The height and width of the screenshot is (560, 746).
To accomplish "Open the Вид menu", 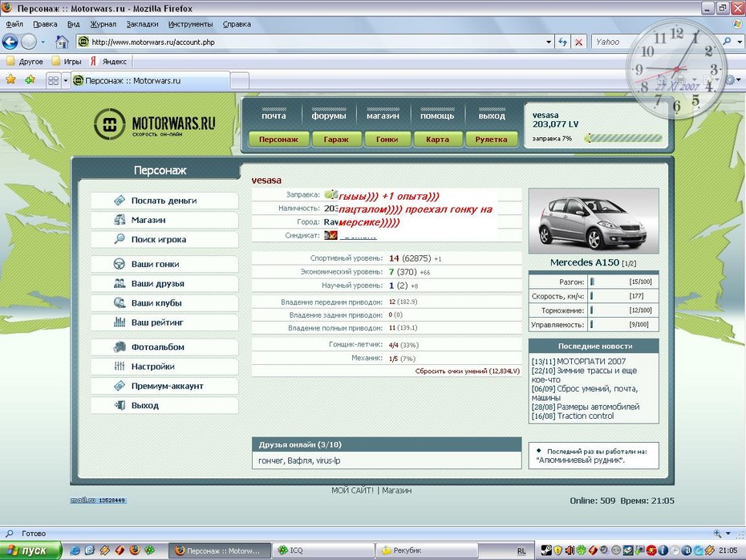I will click(x=73, y=24).
